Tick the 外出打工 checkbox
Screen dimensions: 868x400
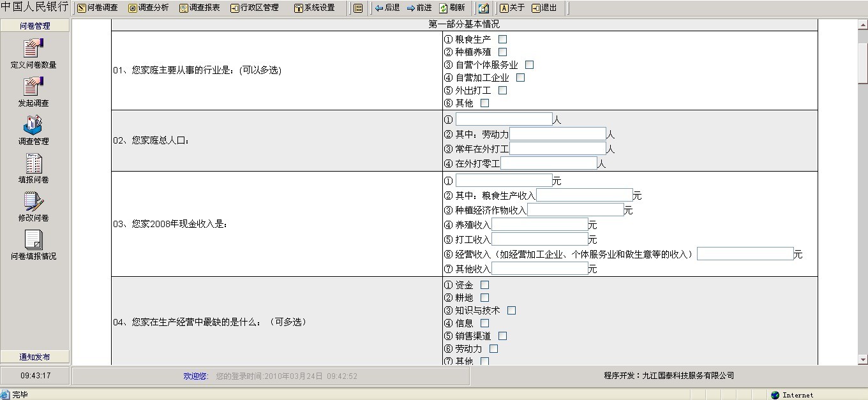click(502, 91)
